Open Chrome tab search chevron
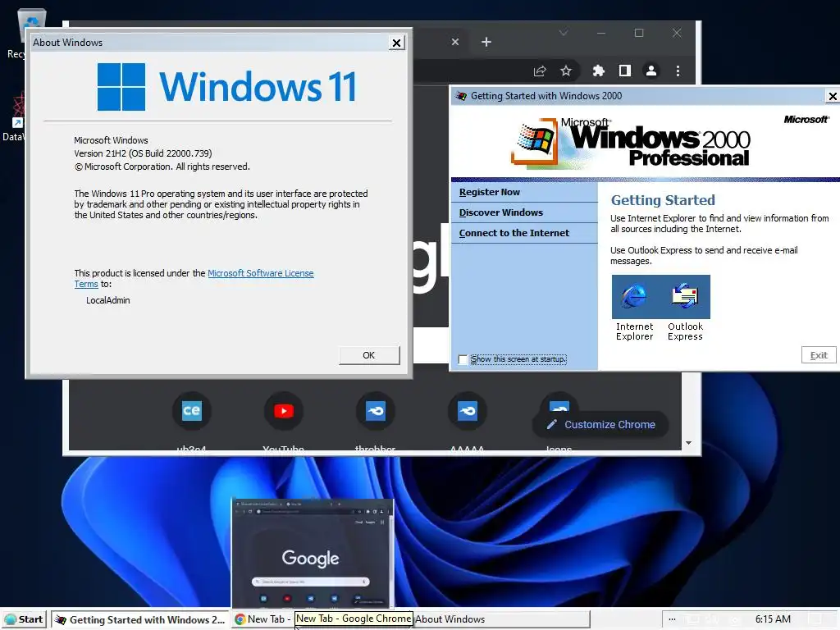 [x=563, y=33]
